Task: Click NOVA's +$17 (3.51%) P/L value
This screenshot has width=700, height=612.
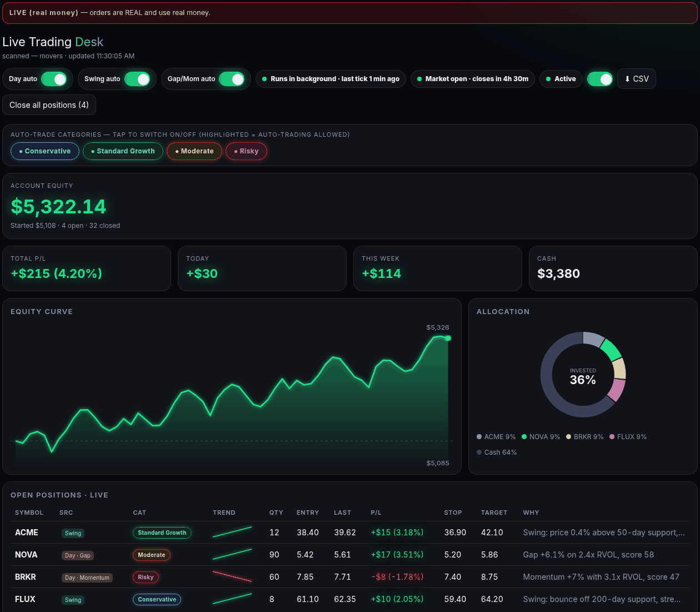Action: tap(397, 555)
